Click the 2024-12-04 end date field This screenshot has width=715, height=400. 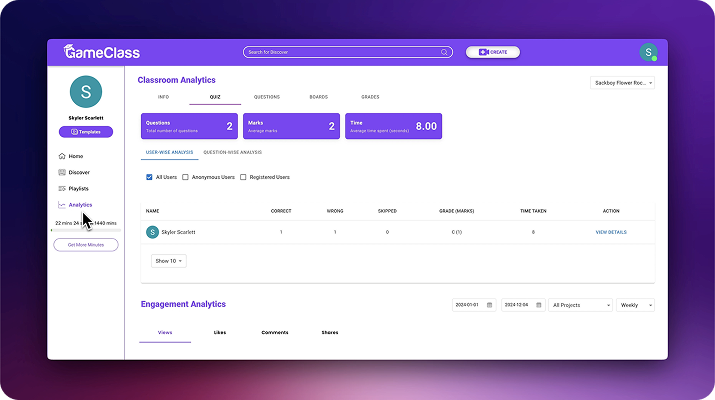click(x=523, y=305)
